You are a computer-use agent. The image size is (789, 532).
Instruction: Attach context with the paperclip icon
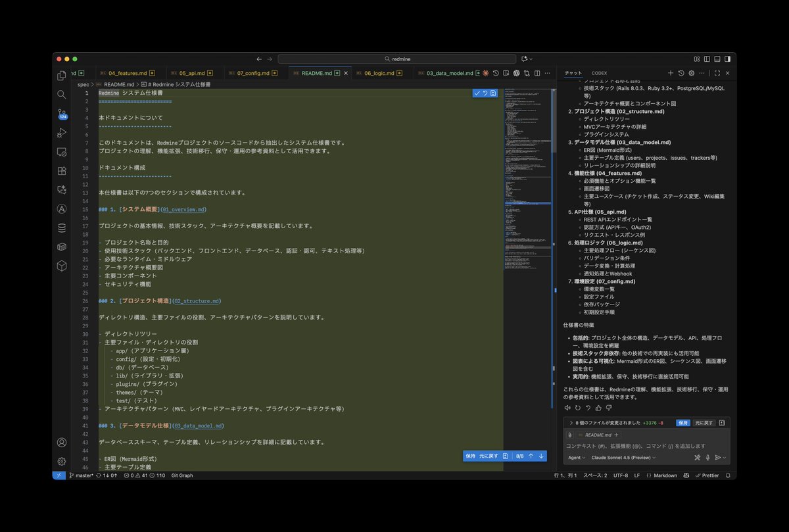tap(569, 435)
